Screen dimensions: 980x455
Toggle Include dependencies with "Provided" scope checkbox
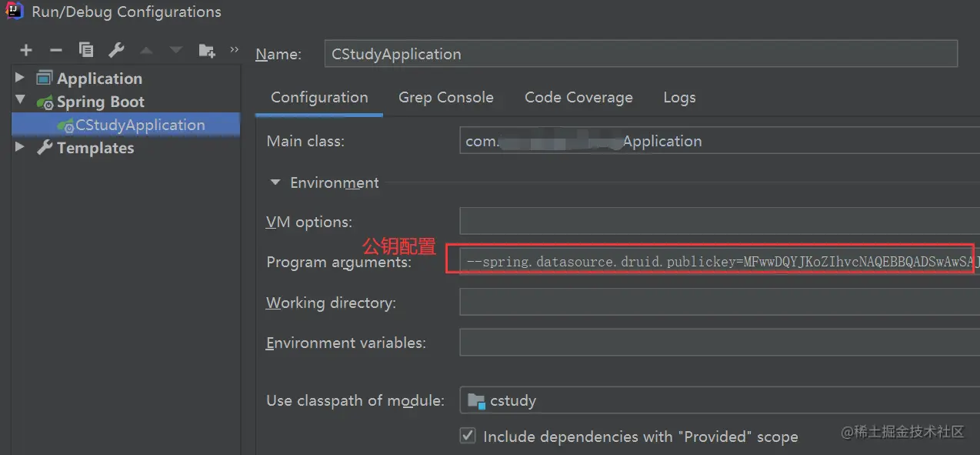(x=468, y=436)
